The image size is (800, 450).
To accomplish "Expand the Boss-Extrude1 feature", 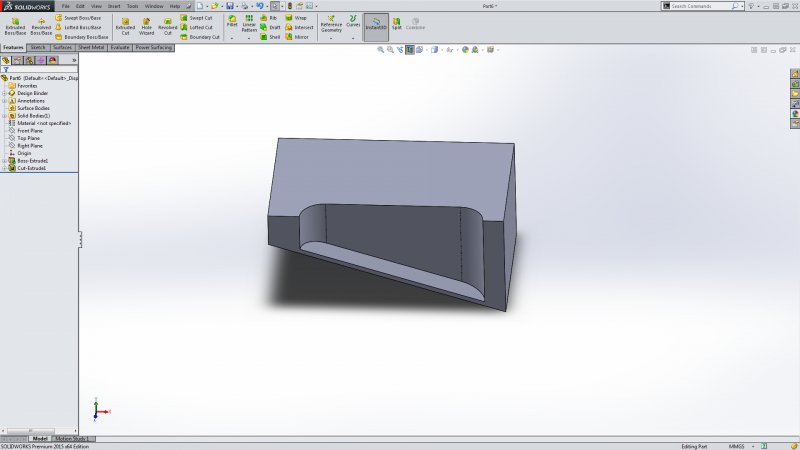I will tap(5, 161).
